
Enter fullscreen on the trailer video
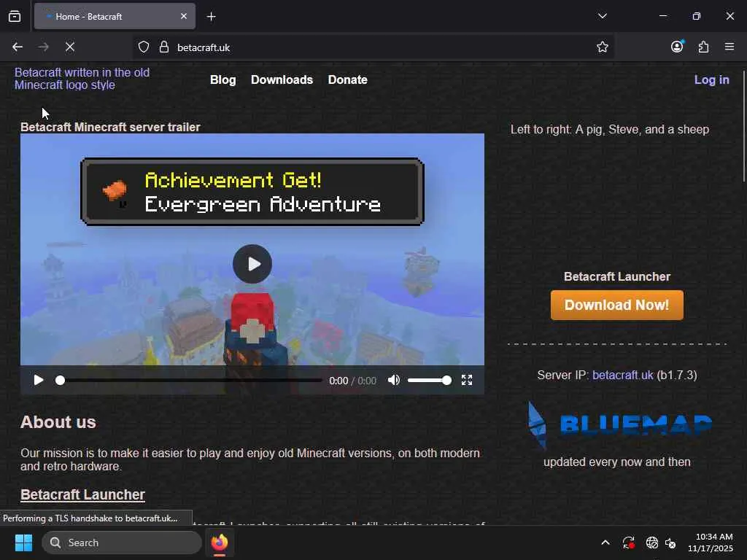tap(467, 380)
